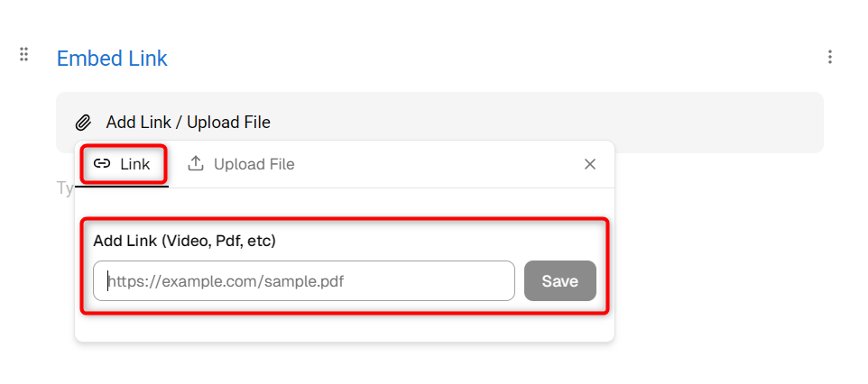Click the paperclip attachment icon

click(83, 123)
